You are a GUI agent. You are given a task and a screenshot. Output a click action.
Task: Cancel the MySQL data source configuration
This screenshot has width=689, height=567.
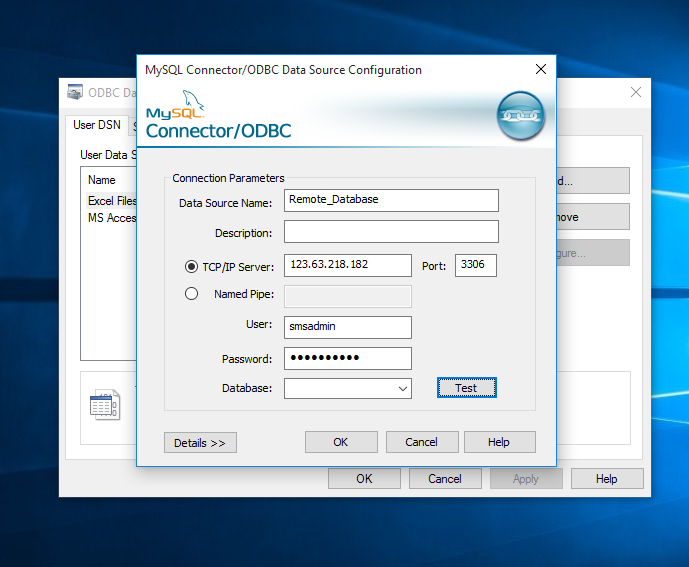[x=421, y=442]
